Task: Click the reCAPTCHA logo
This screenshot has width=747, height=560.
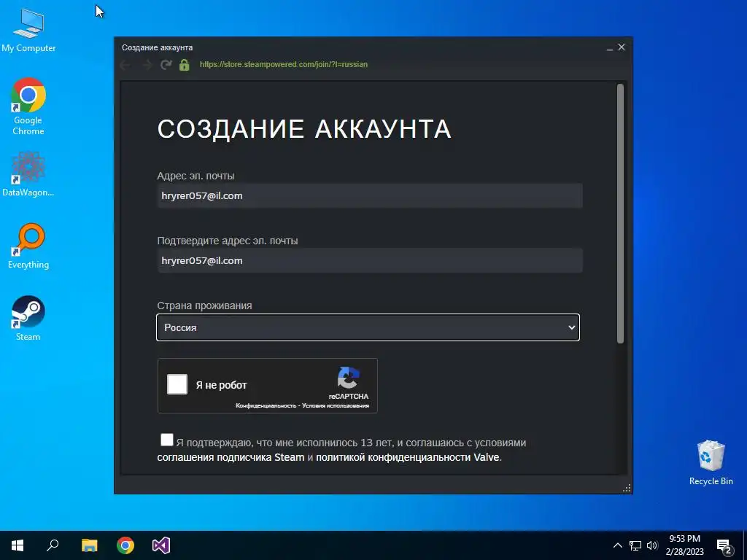Action: click(348, 378)
